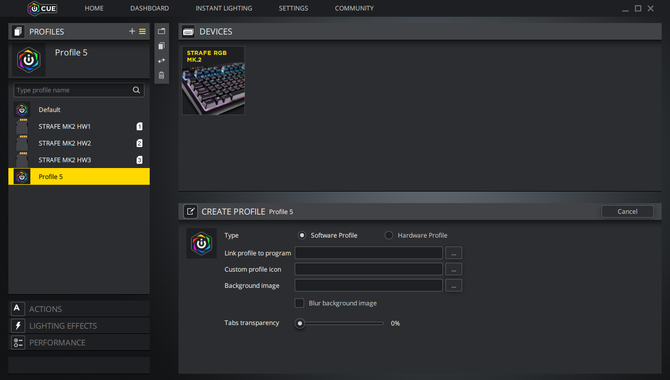Expand the Performance section
Viewport: 670px width, 380px height.
(79, 342)
